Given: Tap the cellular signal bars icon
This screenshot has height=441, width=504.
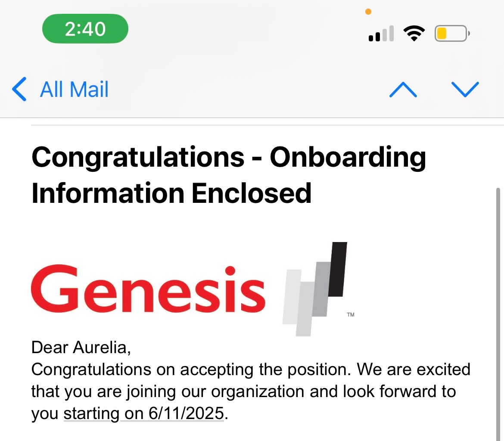Looking at the screenshot, I should (381, 34).
